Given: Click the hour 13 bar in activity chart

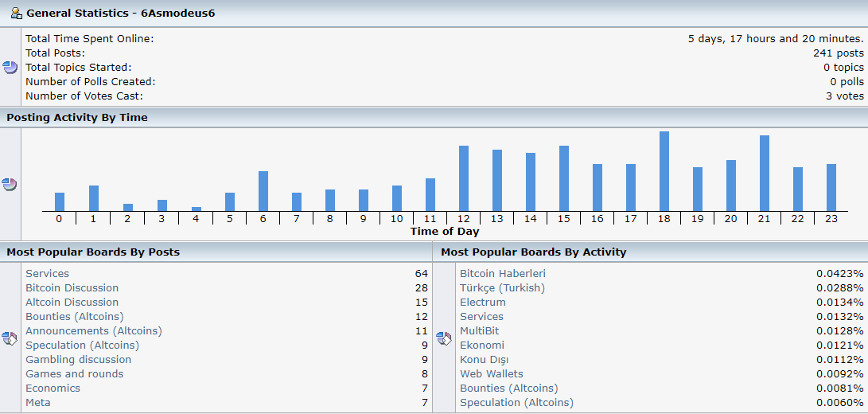Looking at the screenshot, I should [497, 180].
